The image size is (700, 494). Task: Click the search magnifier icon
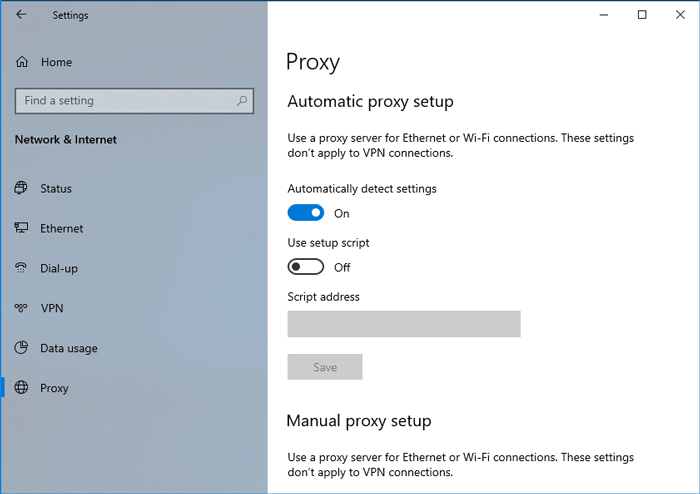pos(242,101)
